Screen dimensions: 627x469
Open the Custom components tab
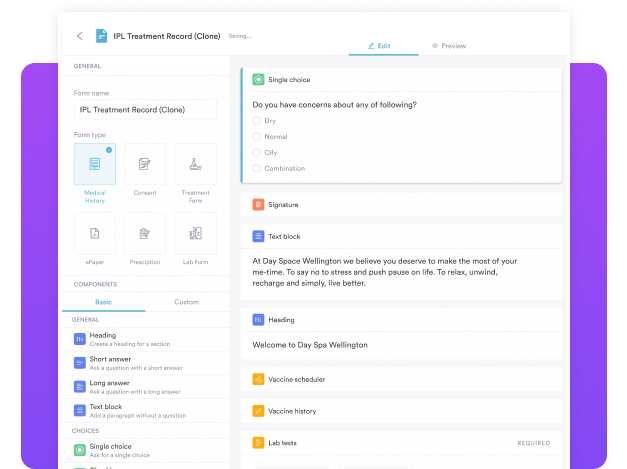pos(186,301)
